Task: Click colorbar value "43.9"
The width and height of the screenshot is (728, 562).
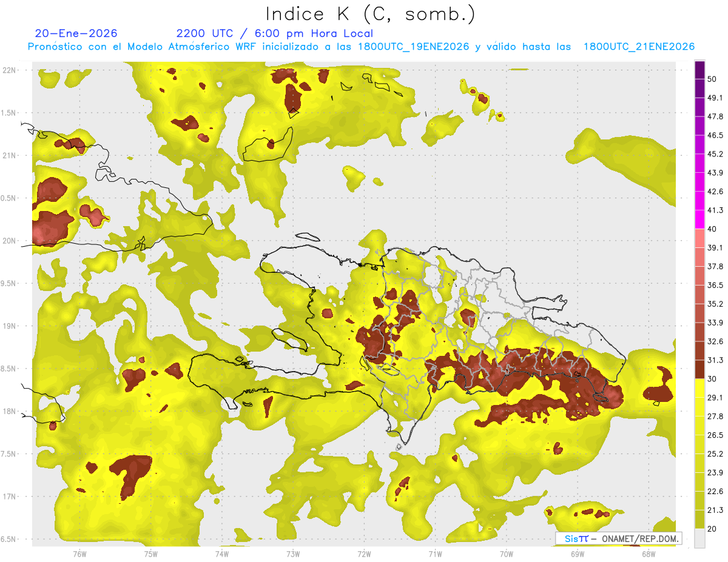Action: pos(715,173)
